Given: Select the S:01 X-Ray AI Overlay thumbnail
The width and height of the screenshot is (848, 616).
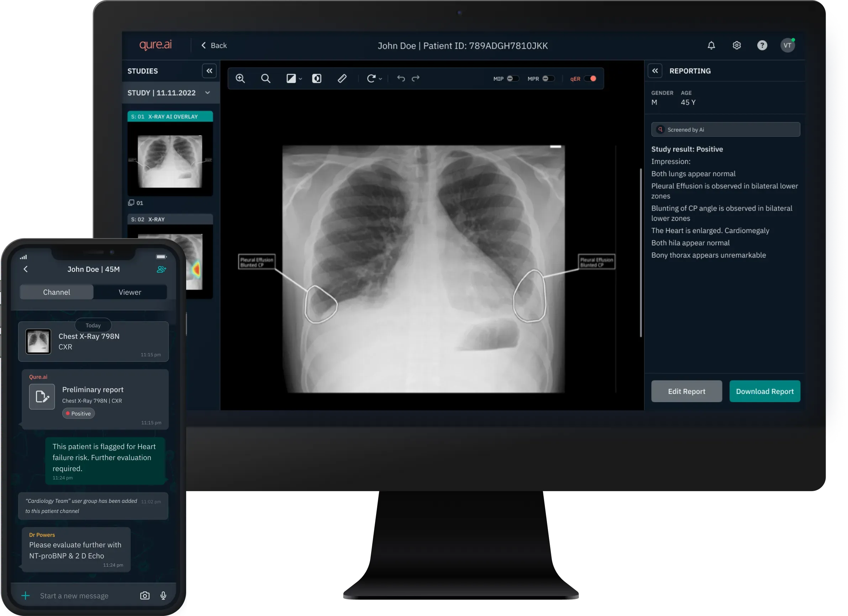Looking at the screenshot, I should pos(170,161).
